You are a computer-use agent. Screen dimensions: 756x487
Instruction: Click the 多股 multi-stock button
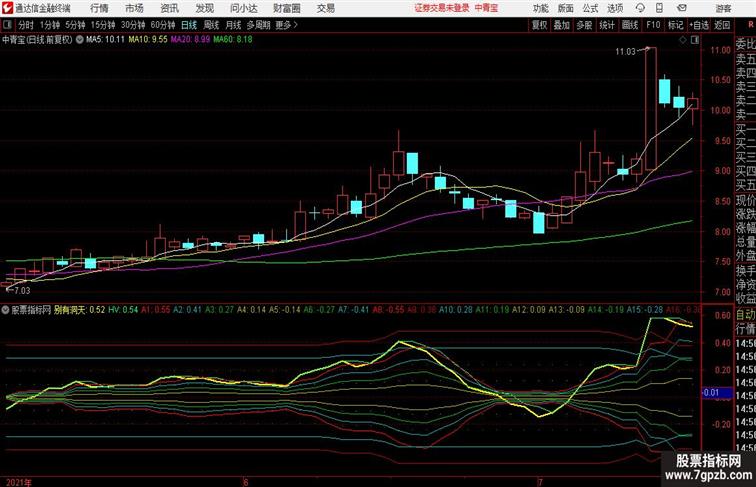pos(584,25)
